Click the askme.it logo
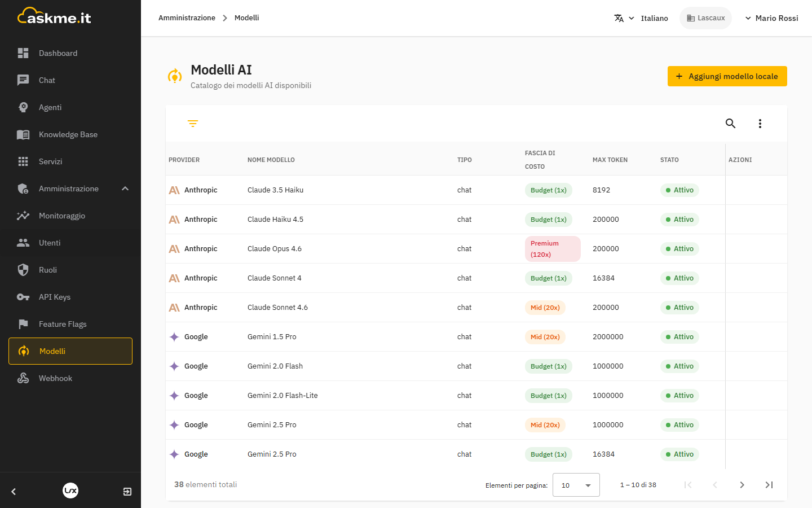 54,16
